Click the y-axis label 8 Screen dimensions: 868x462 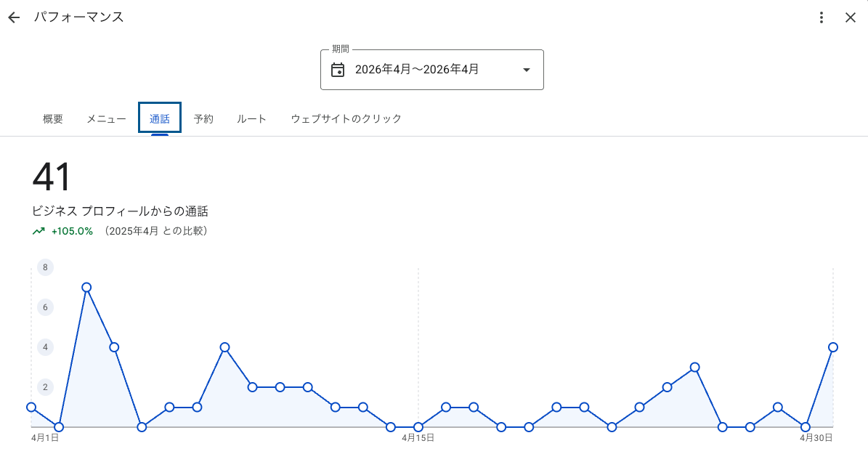point(45,268)
